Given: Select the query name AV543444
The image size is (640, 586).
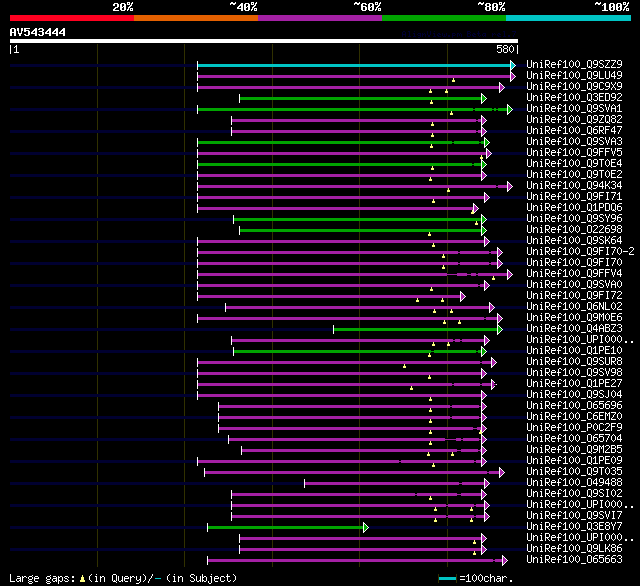Looking at the screenshot, I should coord(38,32).
